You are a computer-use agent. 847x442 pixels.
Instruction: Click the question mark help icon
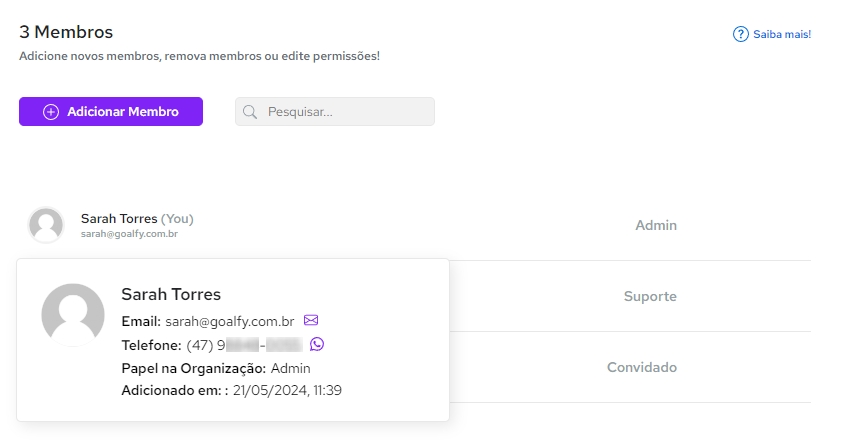pos(741,34)
